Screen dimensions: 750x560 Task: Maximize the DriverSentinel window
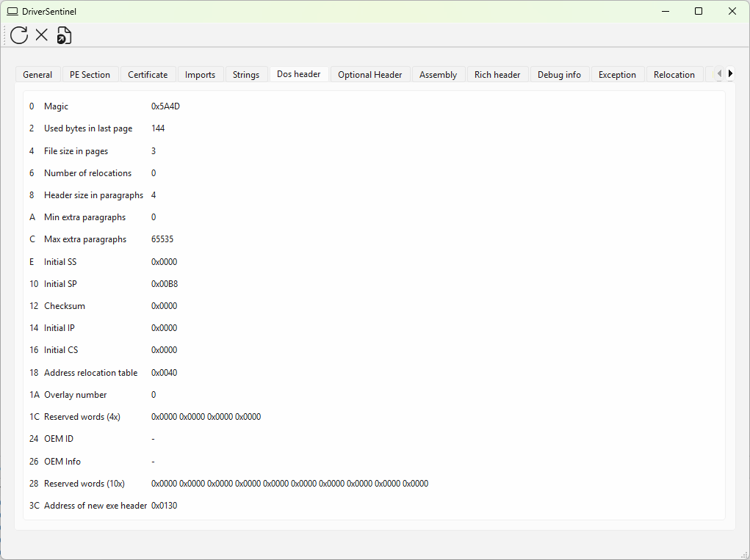(699, 11)
